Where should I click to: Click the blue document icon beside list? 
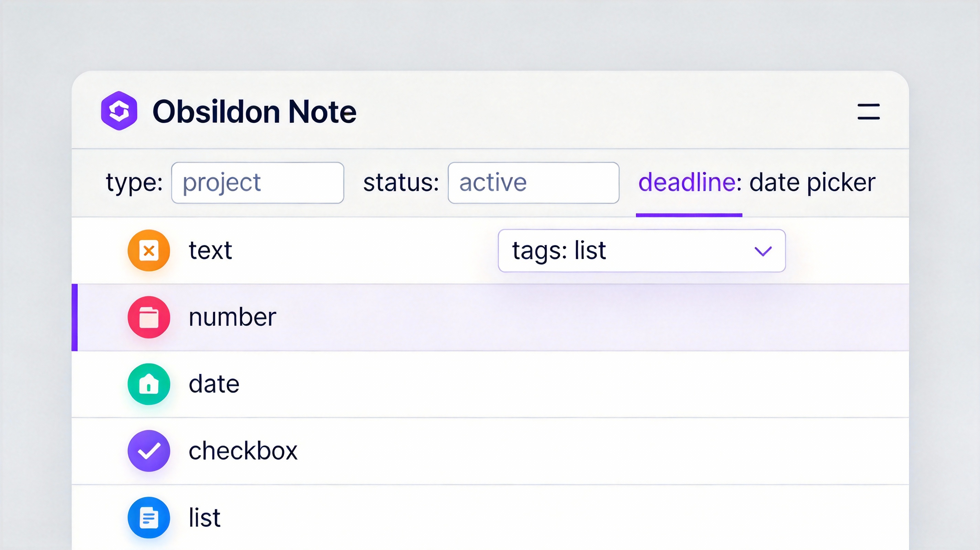tap(149, 518)
